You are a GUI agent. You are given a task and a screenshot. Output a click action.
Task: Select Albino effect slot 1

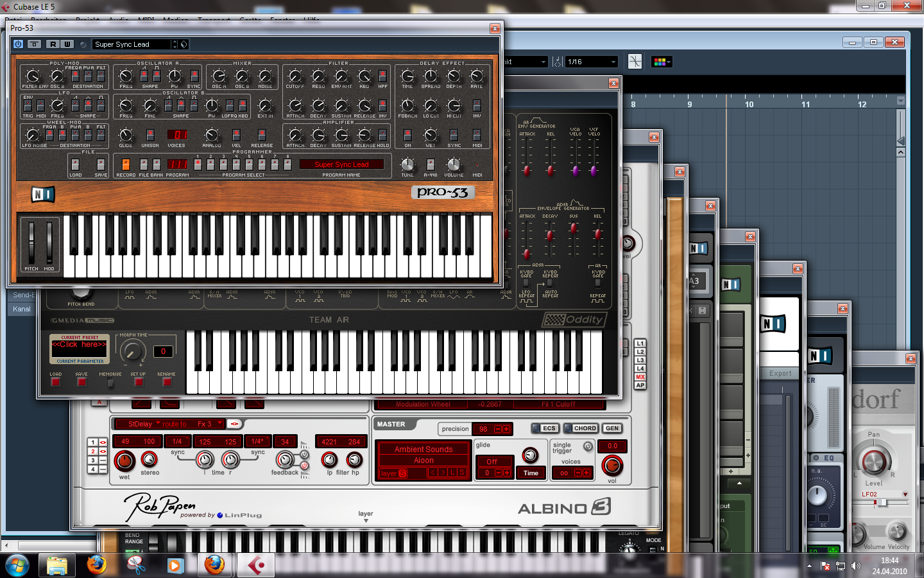click(x=92, y=442)
